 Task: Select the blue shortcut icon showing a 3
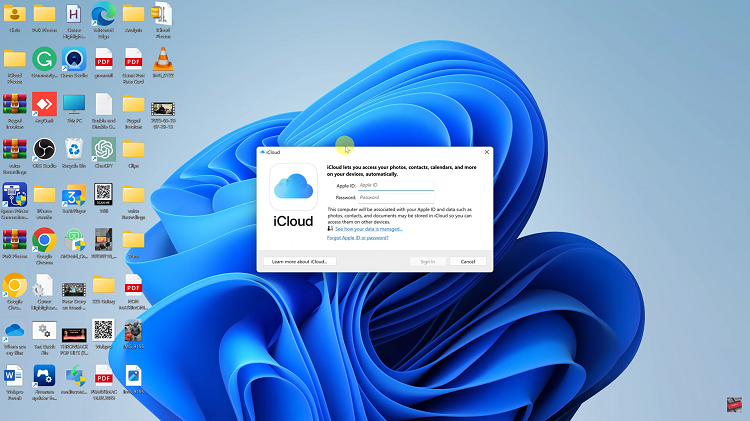tap(74, 199)
